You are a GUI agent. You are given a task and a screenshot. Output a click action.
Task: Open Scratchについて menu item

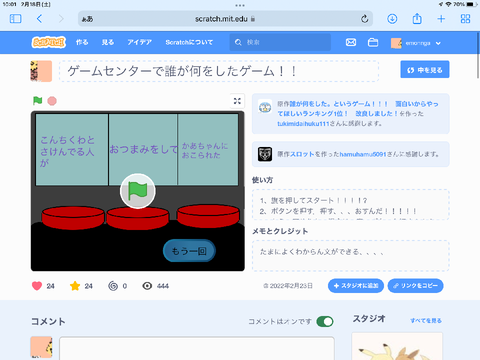(x=189, y=42)
